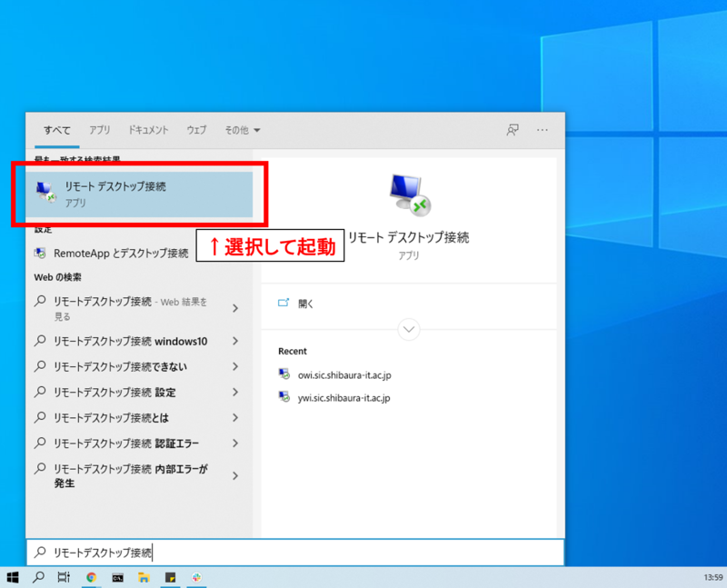Open Task View from the taskbar

pos(64,577)
